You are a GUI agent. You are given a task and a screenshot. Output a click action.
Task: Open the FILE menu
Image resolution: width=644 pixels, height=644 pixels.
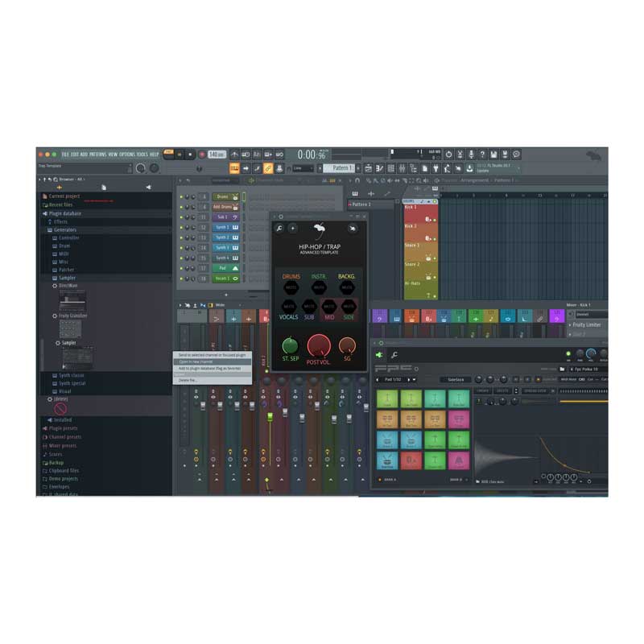point(65,155)
